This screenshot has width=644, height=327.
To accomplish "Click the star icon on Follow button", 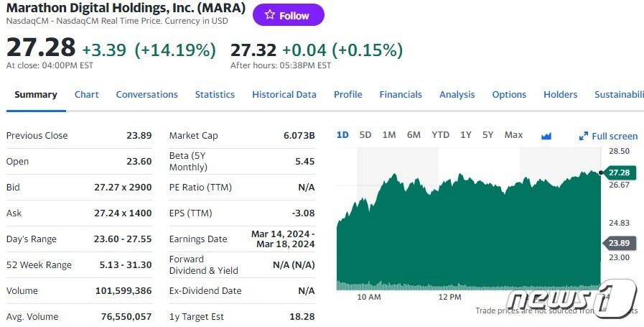I will (x=269, y=15).
